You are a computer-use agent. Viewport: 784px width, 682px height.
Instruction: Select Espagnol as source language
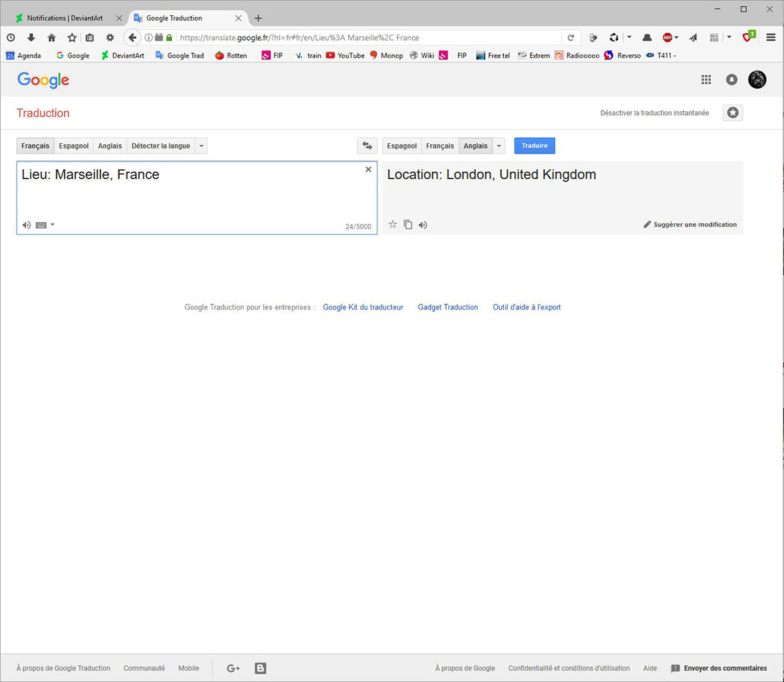point(73,146)
